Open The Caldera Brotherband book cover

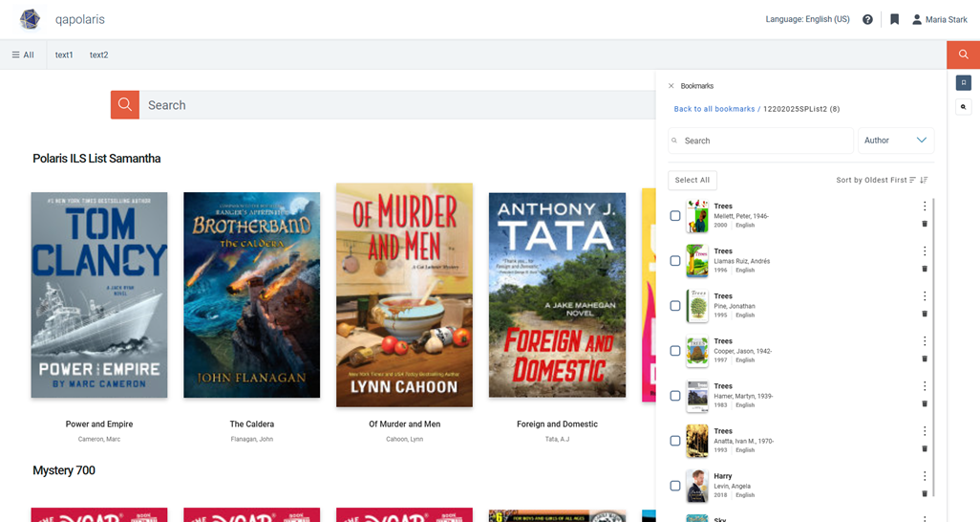pyautogui.click(x=252, y=294)
